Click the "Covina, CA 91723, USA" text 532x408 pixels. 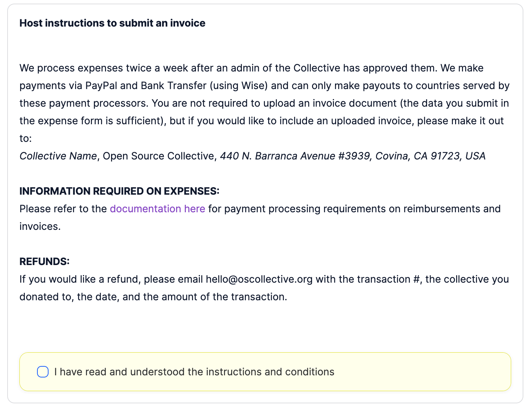click(430, 156)
